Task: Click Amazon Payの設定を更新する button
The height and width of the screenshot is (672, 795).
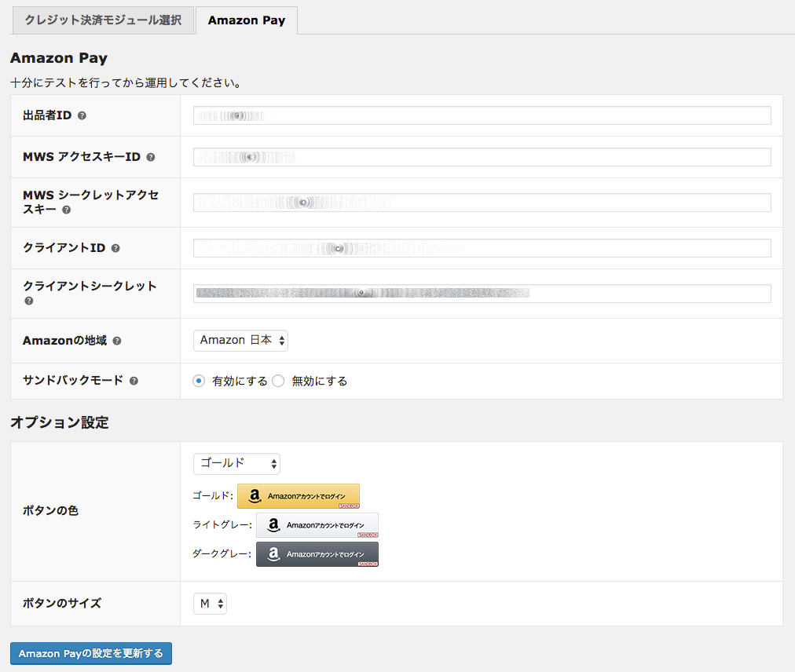Action: coord(91,654)
